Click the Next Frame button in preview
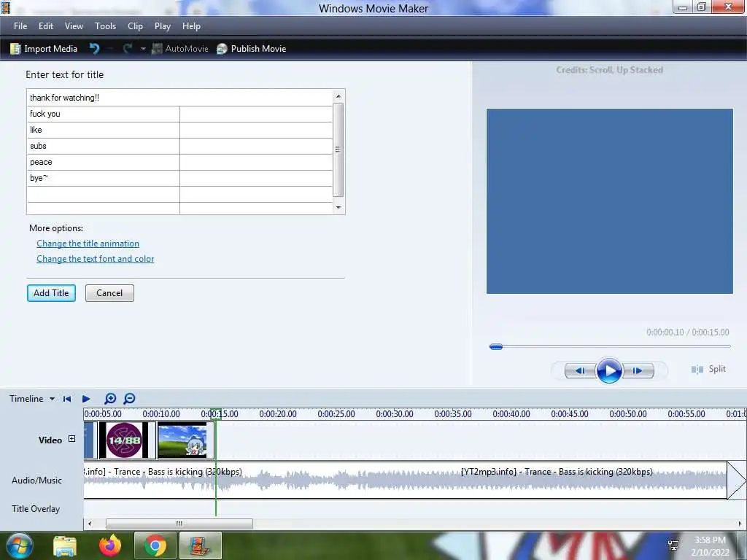This screenshot has width=747, height=560. pos(638,370)
